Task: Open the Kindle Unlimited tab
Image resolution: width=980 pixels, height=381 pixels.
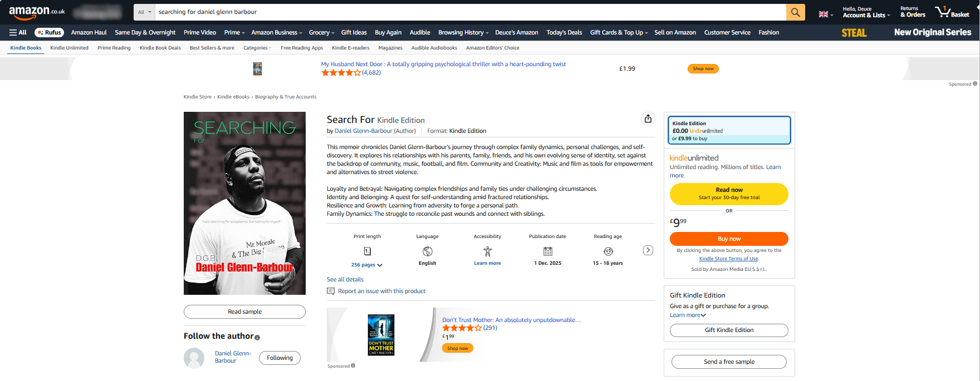Action: pyautogui.click(x=70, y=48)
